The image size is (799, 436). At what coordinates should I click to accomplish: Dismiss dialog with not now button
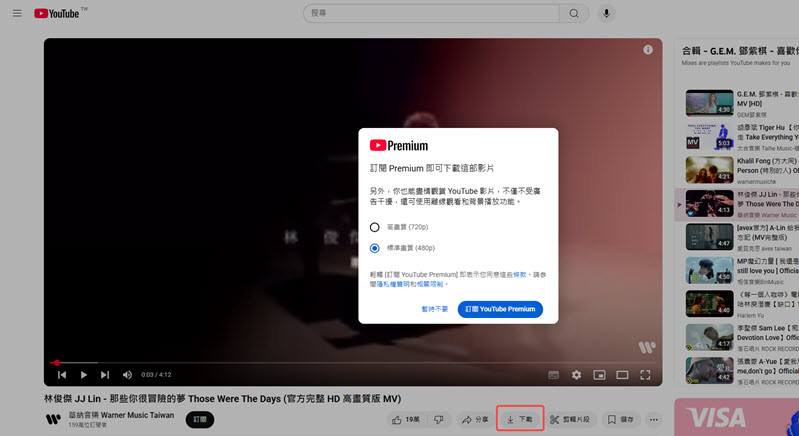435,309
